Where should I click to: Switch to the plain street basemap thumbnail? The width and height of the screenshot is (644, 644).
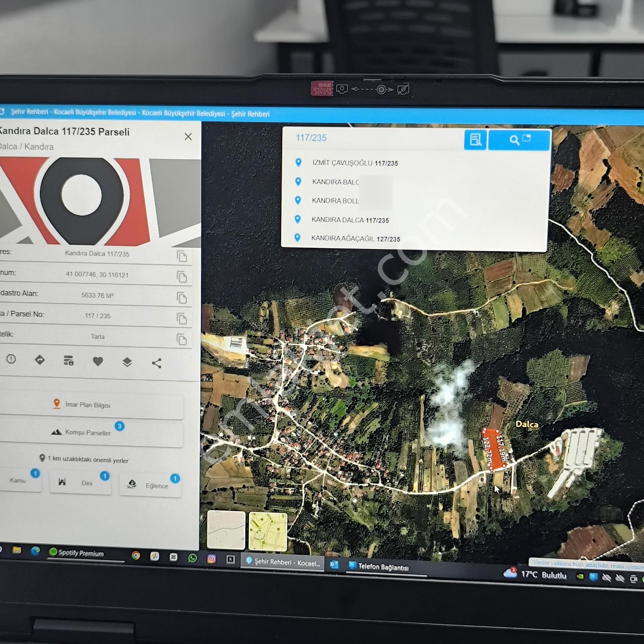pyautogui.click(x=226, y=530)
